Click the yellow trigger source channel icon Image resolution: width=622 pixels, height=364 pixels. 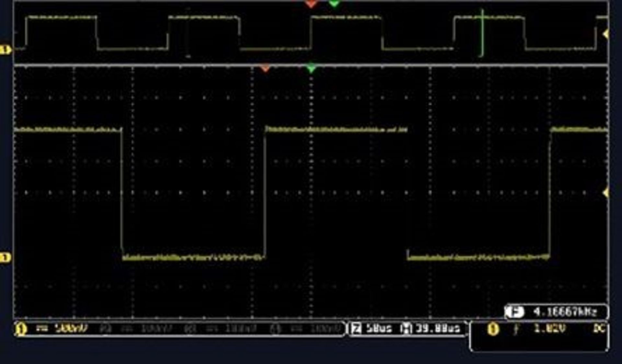coord(493,330)
